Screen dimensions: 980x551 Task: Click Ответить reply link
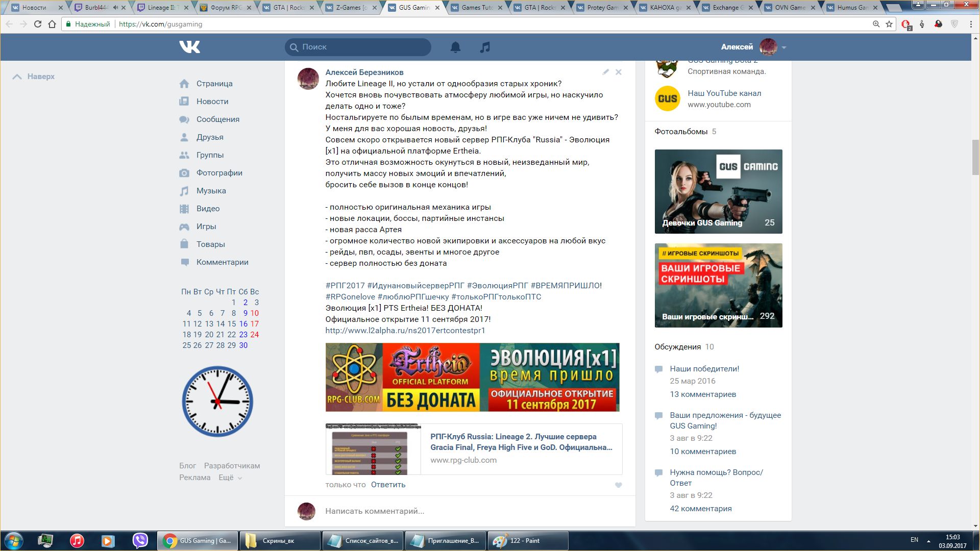tap(388, 485)
